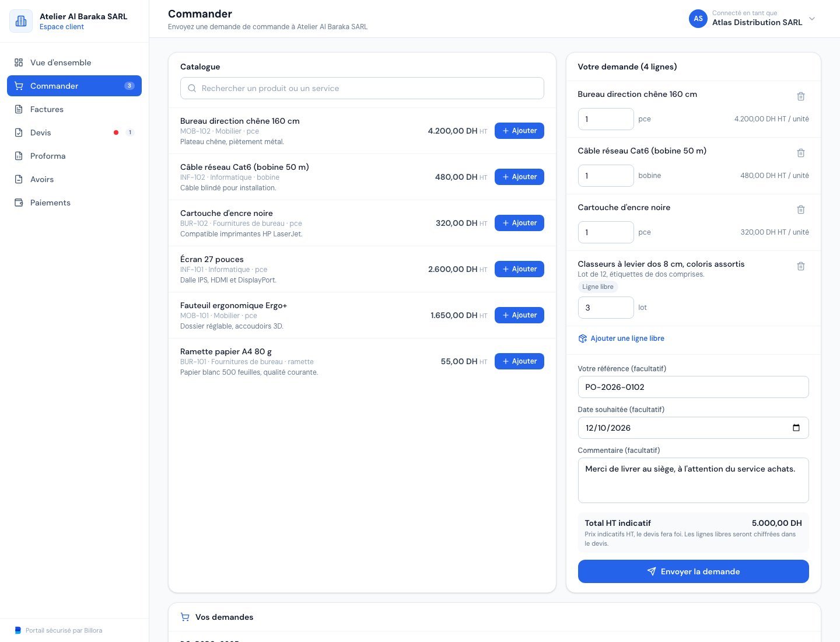Send the request with Envoyer la demande

click(693, 571)
